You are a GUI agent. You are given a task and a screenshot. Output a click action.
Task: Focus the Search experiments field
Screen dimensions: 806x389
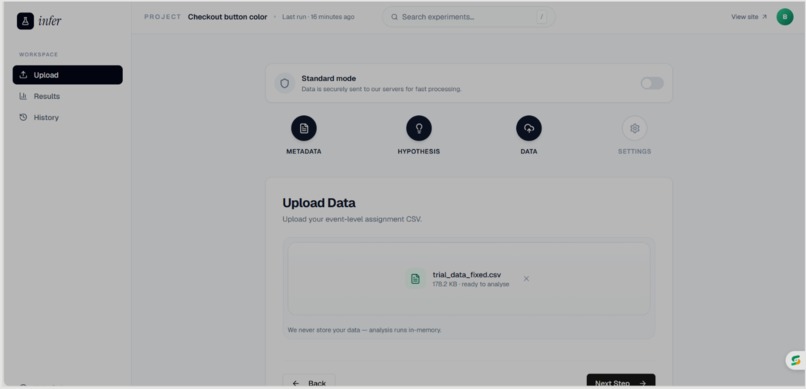(x=468, y=17)
